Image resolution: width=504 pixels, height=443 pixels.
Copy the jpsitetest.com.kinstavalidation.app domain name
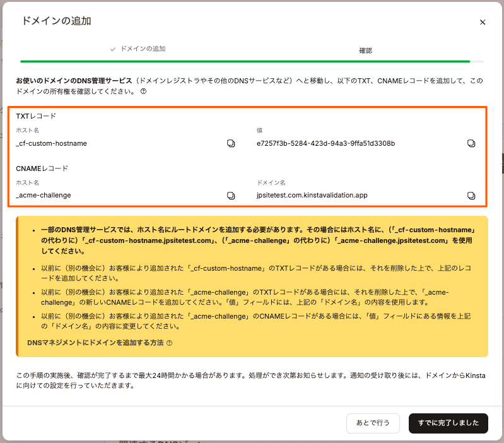click(471, 196)
